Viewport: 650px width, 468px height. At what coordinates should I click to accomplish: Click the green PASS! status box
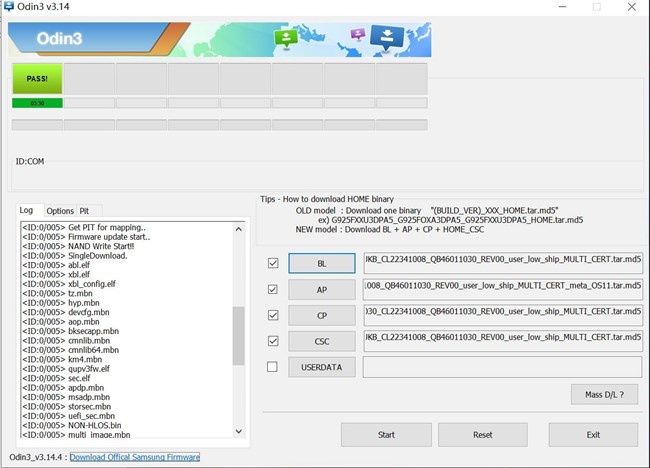pyautogui.click(x=37, y=78)
